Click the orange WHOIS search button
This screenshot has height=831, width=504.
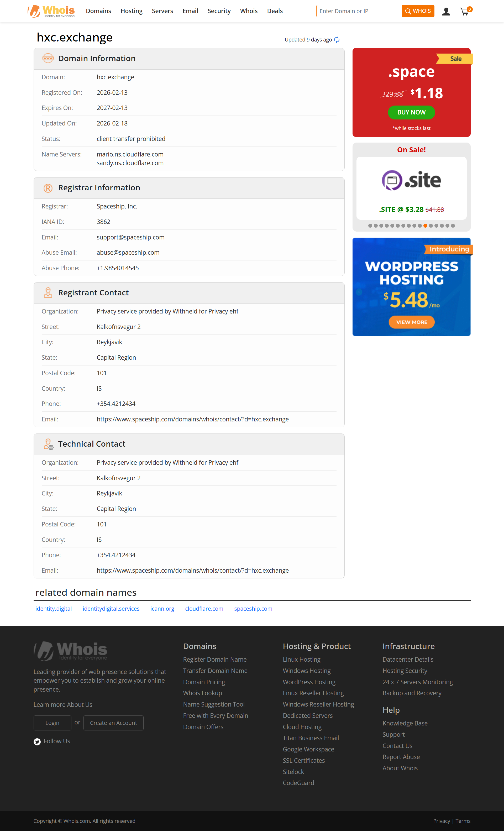tap(418, 11)
